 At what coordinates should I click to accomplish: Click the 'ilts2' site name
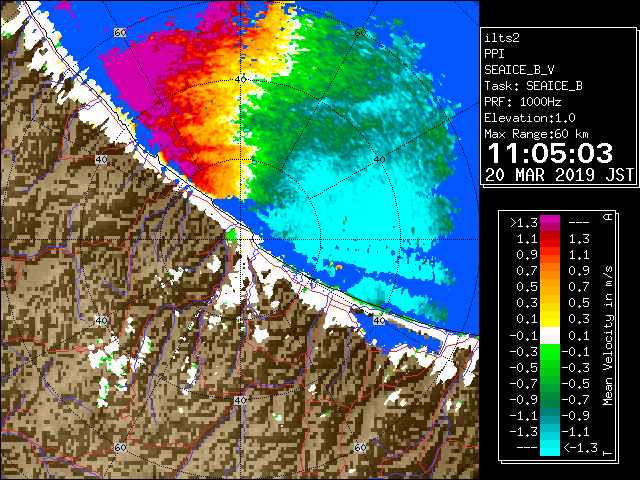tap(502, 38)
